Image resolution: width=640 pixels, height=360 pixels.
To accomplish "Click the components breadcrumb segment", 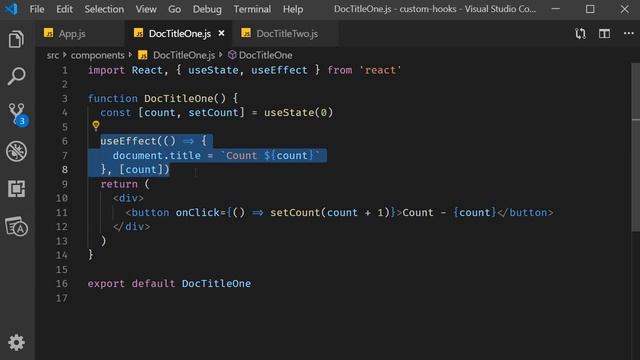I will [x=98, y=55].
